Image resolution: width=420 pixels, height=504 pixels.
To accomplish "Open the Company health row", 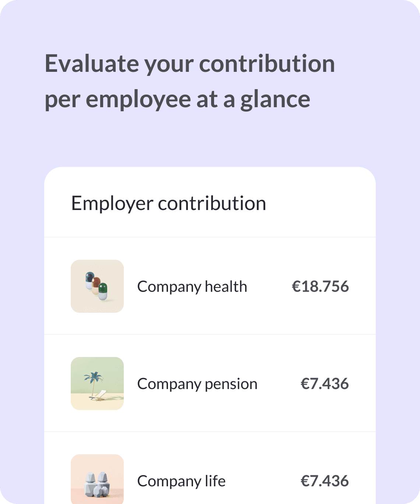I will tap(210, 286).
